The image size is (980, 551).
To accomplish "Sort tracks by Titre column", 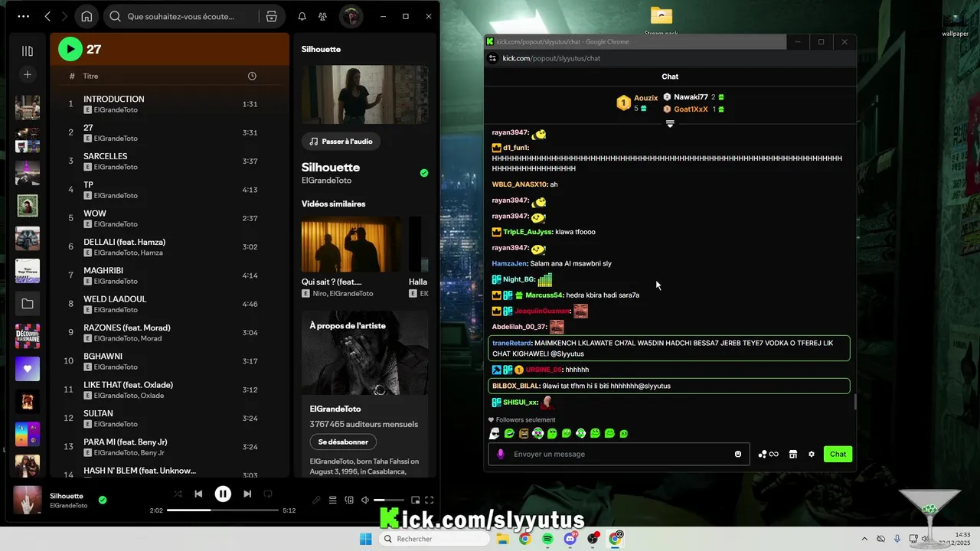I will click(x=90, y=76).
